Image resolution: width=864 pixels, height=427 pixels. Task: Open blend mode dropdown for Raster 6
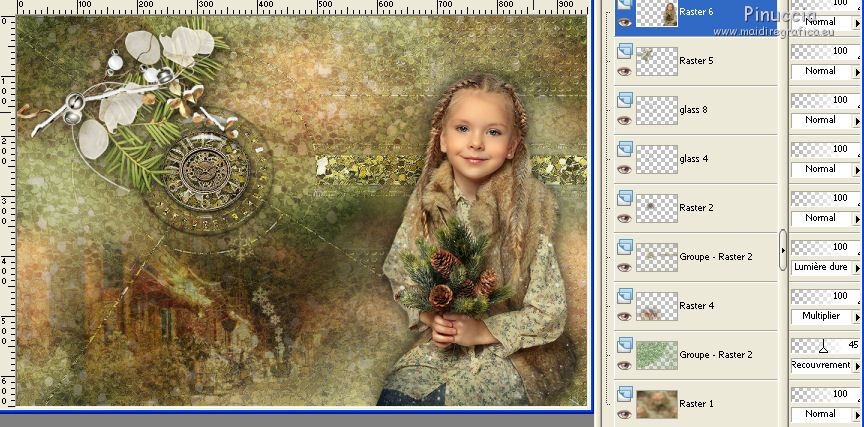[x=826, y=22]
